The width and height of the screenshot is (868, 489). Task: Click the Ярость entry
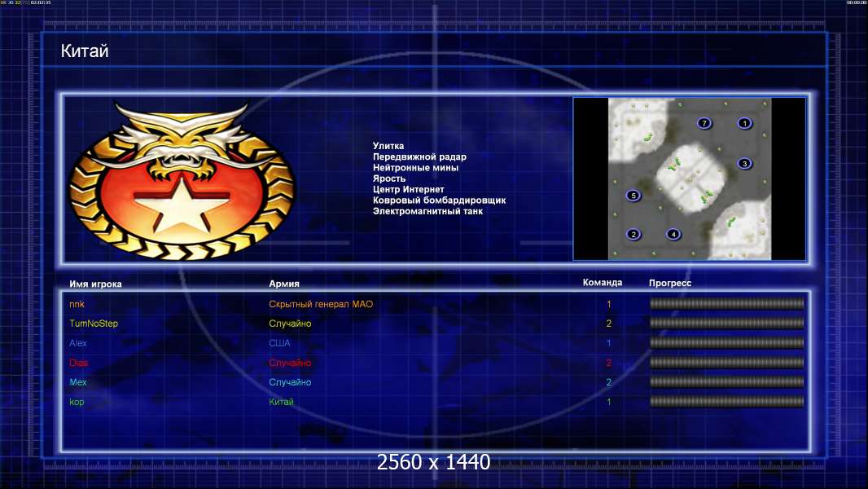coord(389,178)
